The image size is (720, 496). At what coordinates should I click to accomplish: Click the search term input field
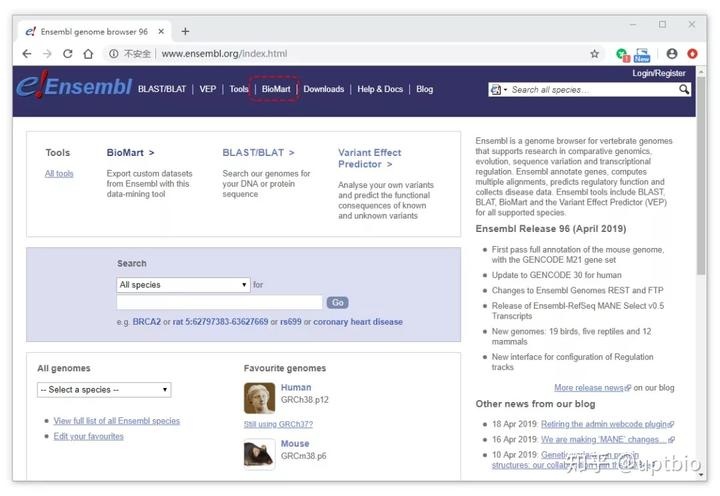pyautogui.click(x=219, y=303)
